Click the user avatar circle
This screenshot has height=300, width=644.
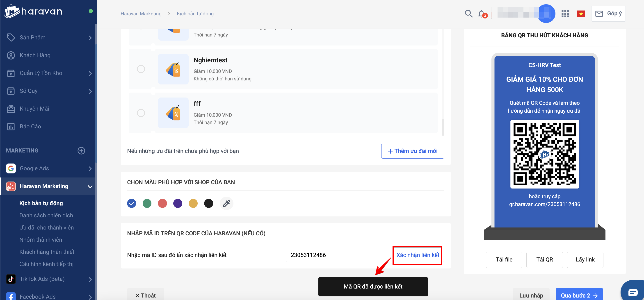546,14
